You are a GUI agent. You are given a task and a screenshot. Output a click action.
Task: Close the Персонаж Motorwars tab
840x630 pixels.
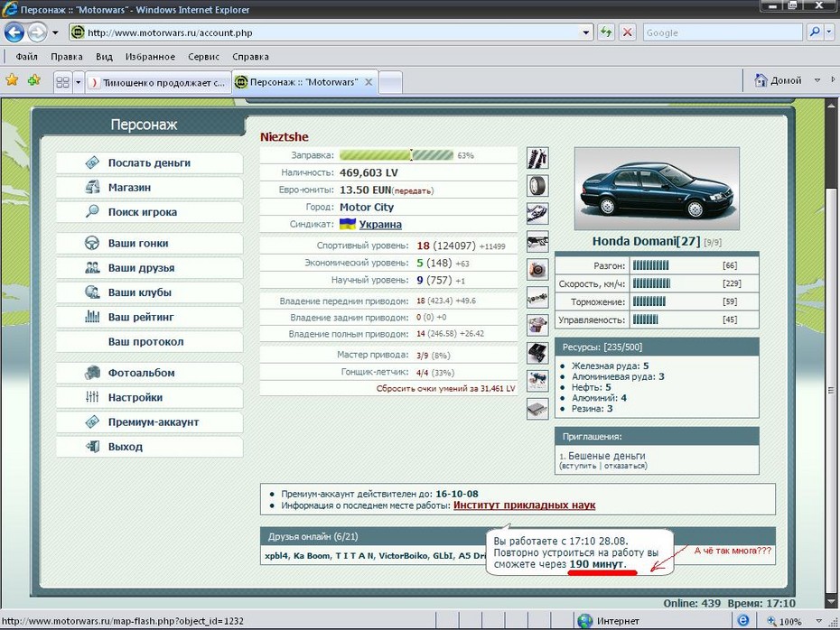pyautogui.click(x=369, y=82)
